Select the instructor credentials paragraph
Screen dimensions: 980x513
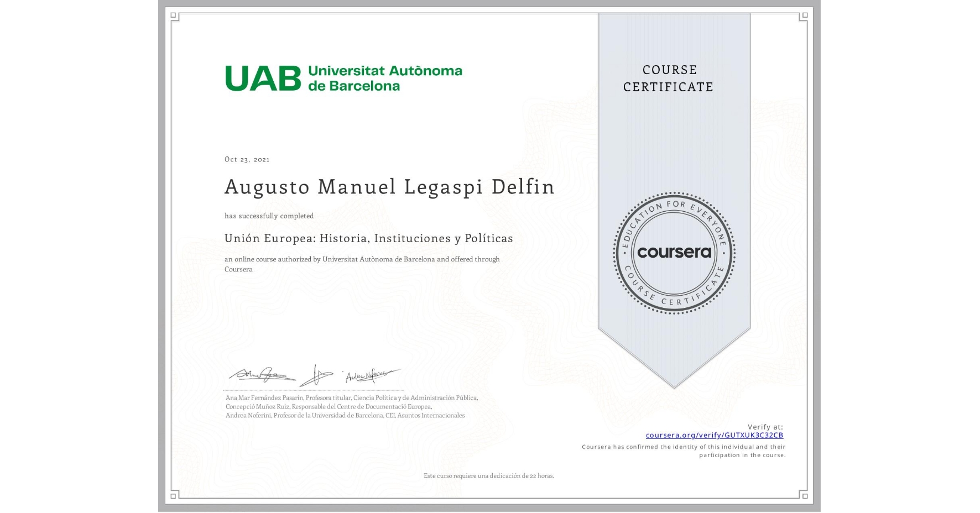click(351, 406)
